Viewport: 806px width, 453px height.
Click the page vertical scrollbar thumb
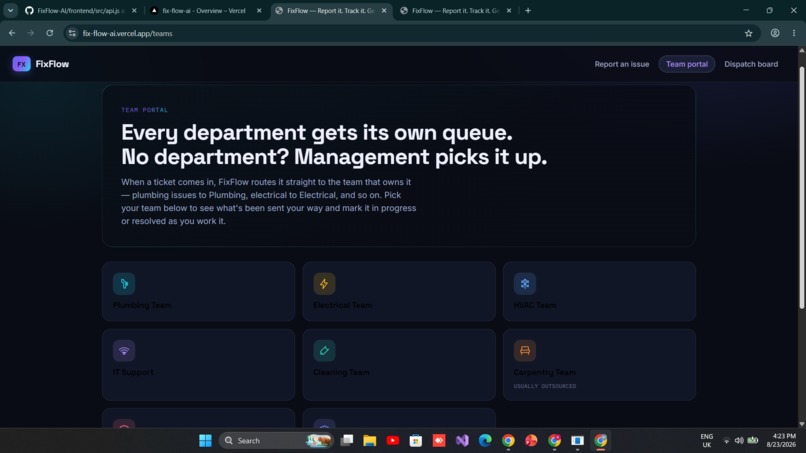[801, 188]
